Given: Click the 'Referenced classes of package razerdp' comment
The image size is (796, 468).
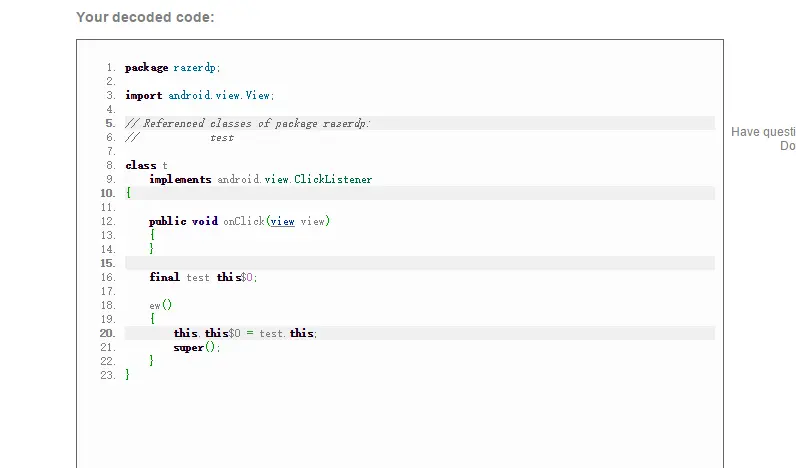Looking at the screenshot, I should coord(248,123).
